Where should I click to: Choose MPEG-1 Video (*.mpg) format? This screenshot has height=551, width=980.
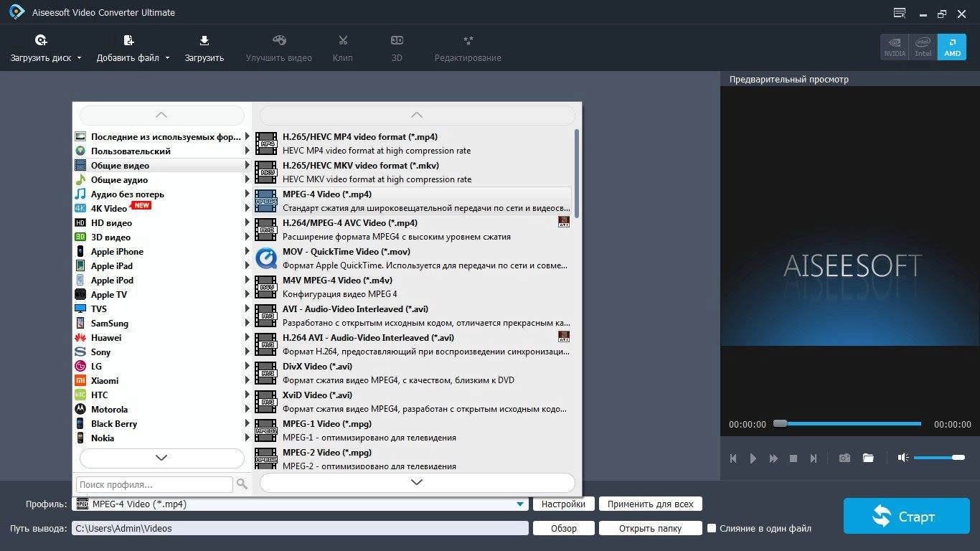tap(413, 430)
